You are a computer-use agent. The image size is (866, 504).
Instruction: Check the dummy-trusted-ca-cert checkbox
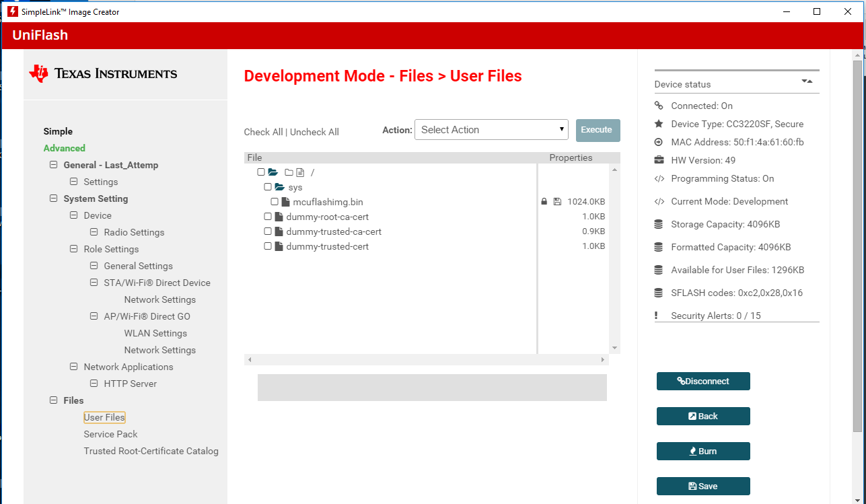click(x=268, y=231)
